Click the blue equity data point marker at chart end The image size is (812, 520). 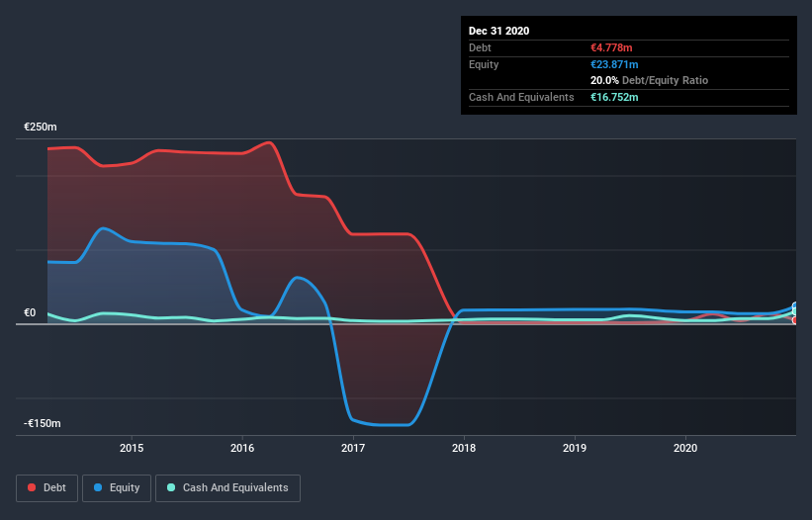click(x=795, y=305)
